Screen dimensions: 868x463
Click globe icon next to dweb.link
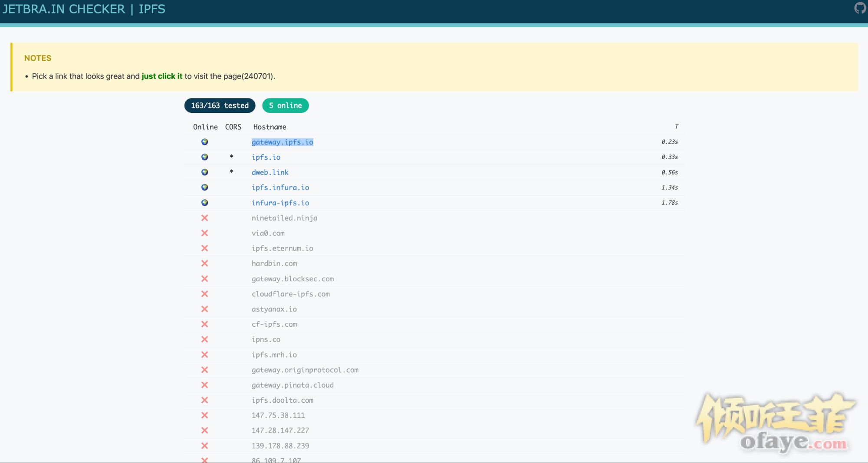click(x=205, y=172)
